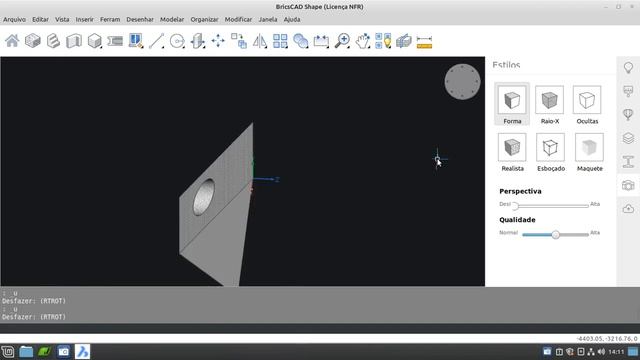Click the circular view navigation widget
Viewport: 640px width, 360px height.
pos(462,81)
